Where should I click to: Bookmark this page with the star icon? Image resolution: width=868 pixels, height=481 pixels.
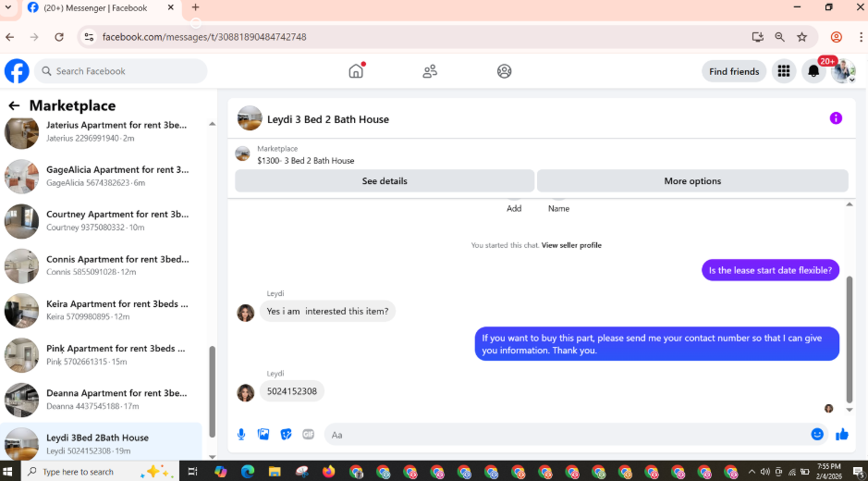click(x=801, y=37)
